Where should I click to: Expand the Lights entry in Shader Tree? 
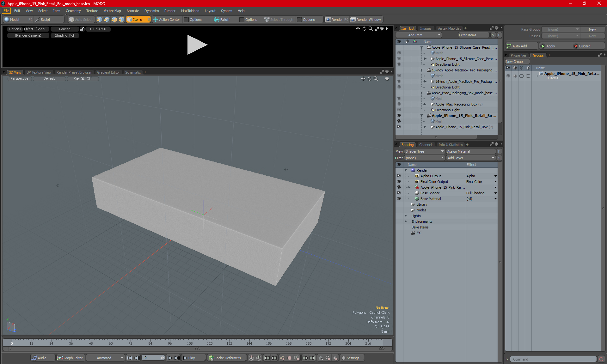tap(406, 216)
